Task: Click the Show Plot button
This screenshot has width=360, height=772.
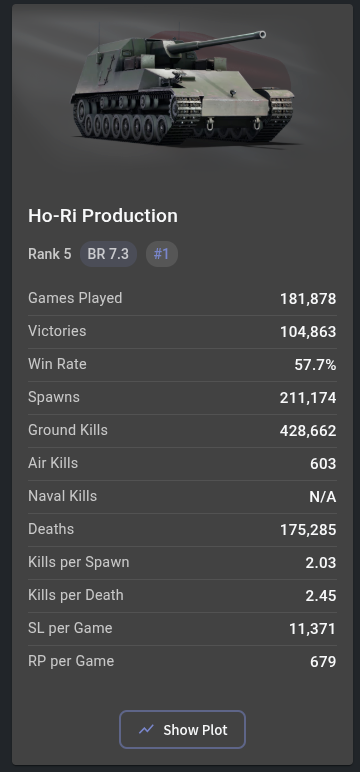Action: click(x=182, y=729)
